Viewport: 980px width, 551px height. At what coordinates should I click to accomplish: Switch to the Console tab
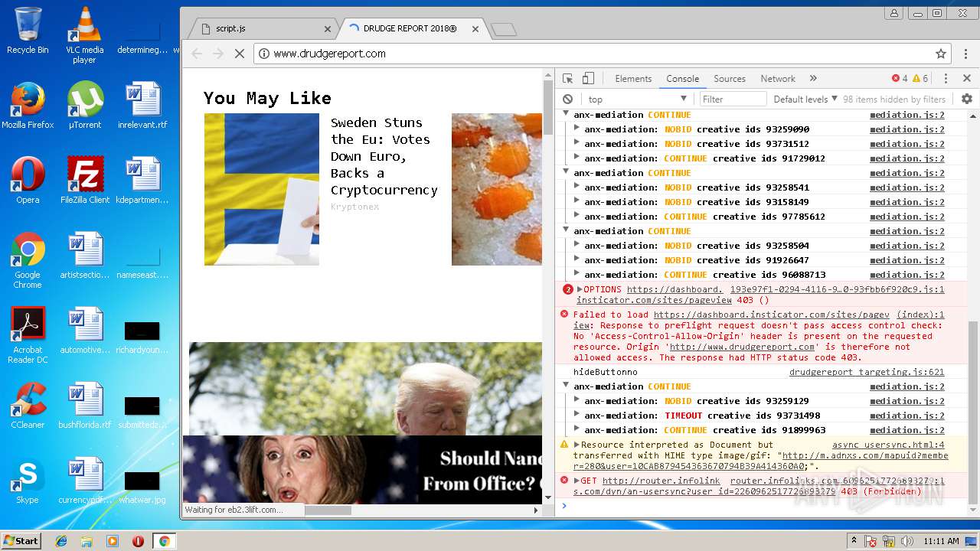(x=682, y=78)
